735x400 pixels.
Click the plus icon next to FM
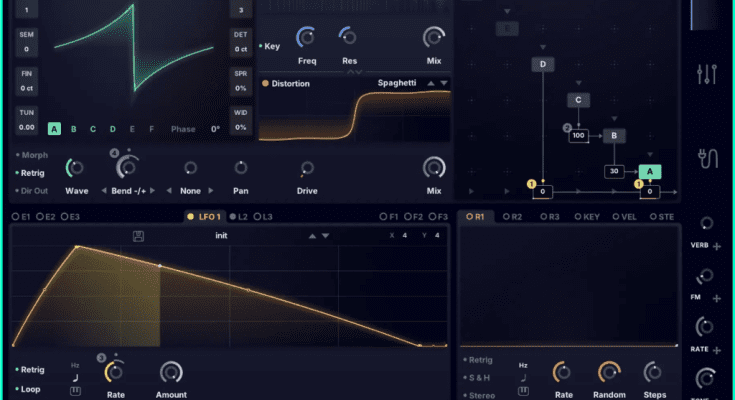click(716, 298)
